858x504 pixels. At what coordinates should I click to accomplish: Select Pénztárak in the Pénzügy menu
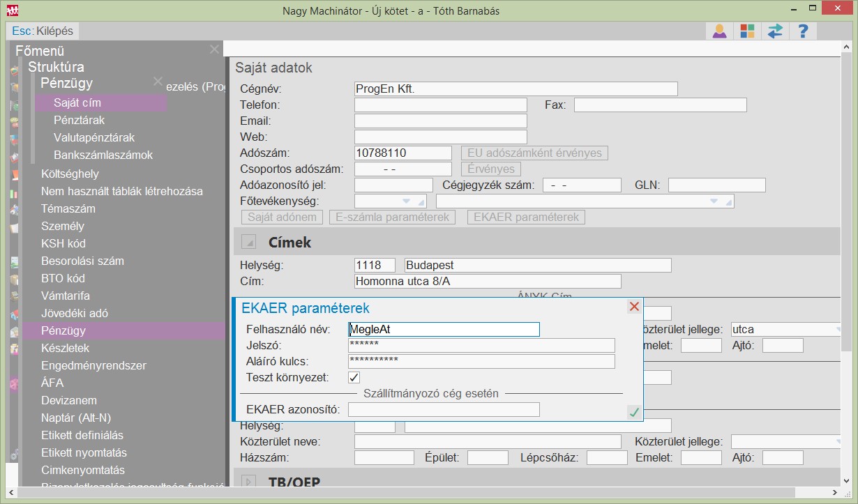[79, 120]
